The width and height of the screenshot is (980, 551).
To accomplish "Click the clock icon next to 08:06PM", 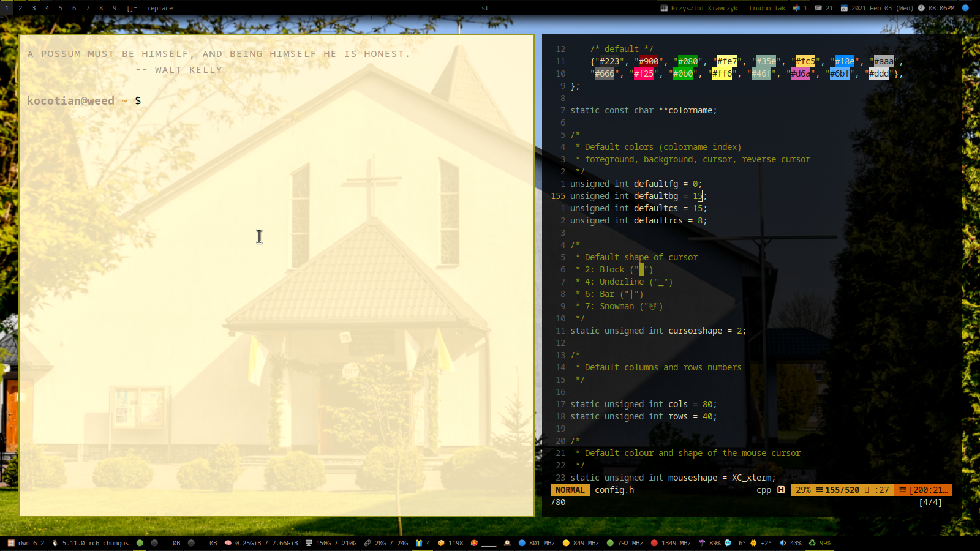I will click(x=921, y=8).
